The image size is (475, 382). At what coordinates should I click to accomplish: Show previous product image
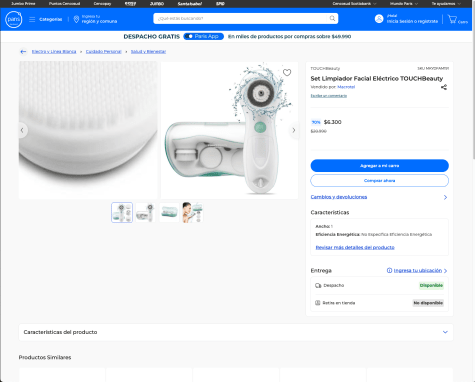tap(22, 130)
